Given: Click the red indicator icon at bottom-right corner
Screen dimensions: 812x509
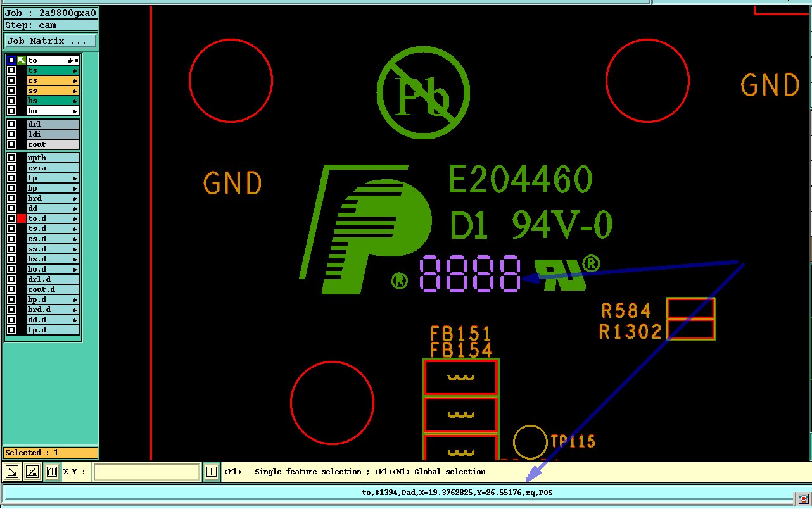Looking at the screenshot, I should point(803,500).
